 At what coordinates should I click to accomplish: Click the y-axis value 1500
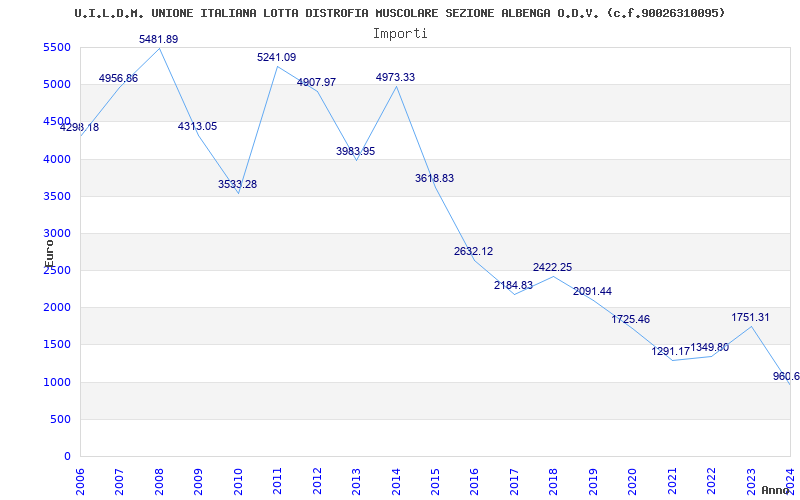57,345
